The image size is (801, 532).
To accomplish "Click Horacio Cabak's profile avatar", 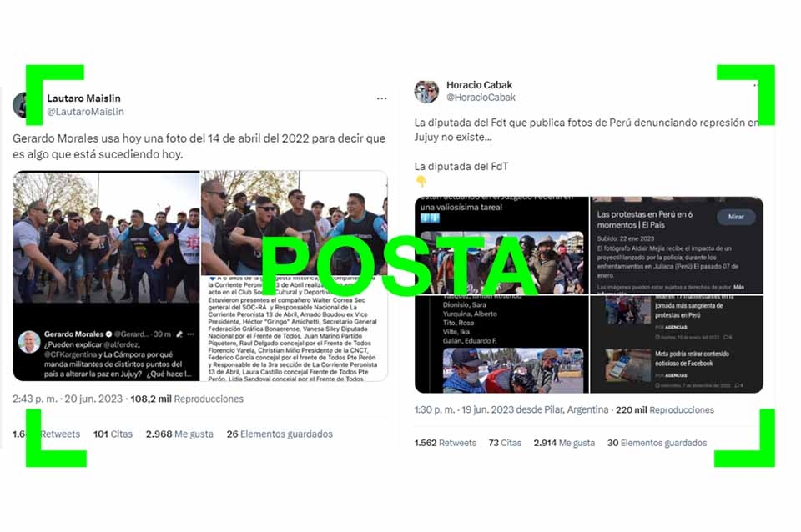I will pos(426,92).
